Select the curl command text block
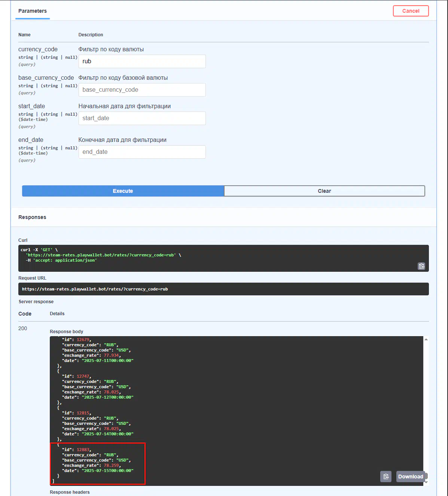 pos(223,258)
